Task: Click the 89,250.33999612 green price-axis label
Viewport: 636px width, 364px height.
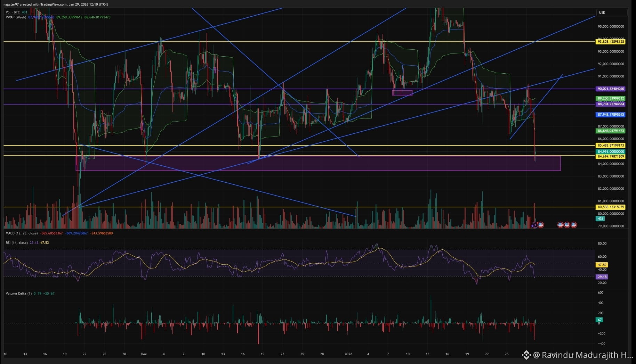Action: coord(611,98)
